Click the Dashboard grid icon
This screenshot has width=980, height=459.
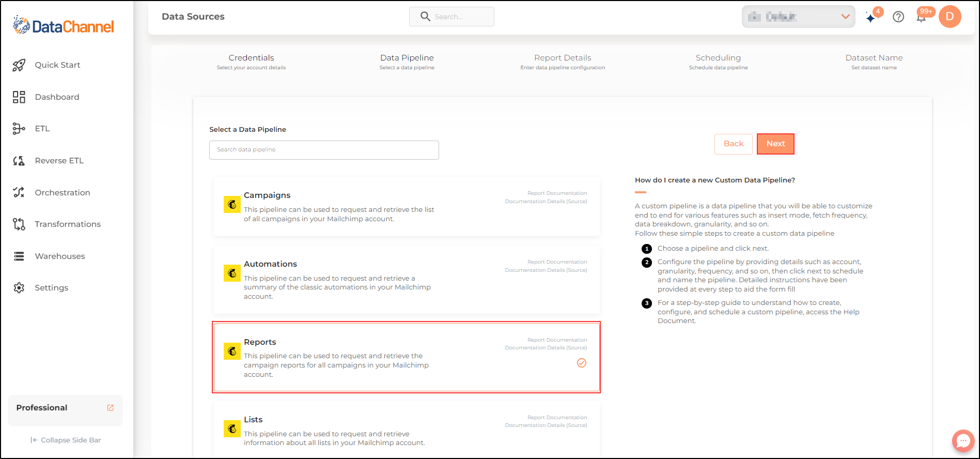19,97
